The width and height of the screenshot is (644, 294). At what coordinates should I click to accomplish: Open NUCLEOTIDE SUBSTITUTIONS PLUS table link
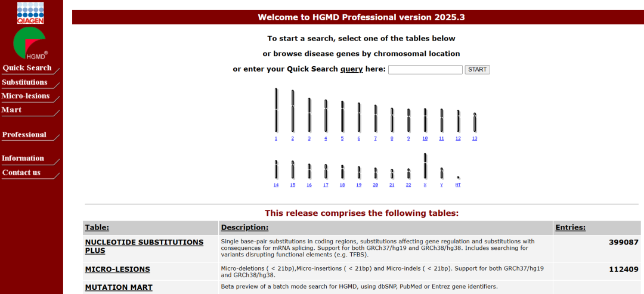pos(144,246)
